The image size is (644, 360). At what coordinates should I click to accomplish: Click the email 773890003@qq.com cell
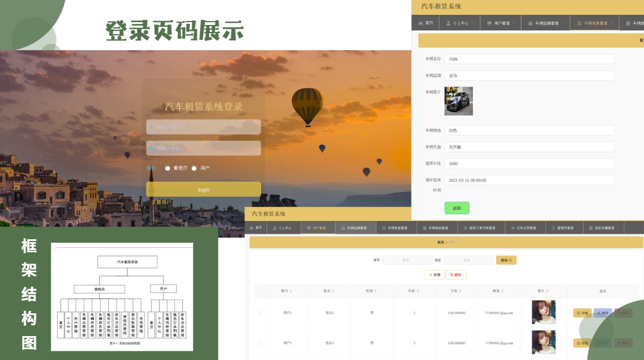(x=499, y=343)
